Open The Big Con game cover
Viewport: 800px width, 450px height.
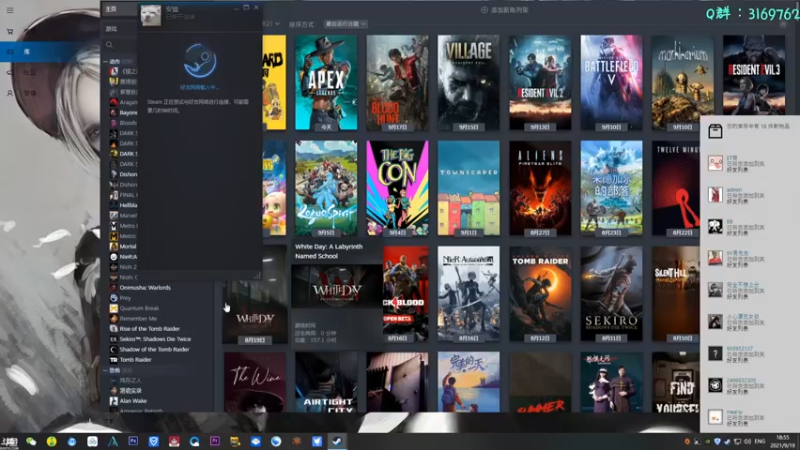tap(397, 188)
